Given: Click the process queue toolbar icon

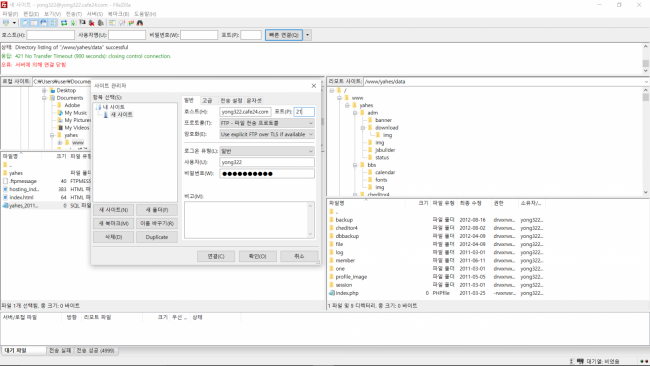Looking at the screenshot, I should [73, 23].
